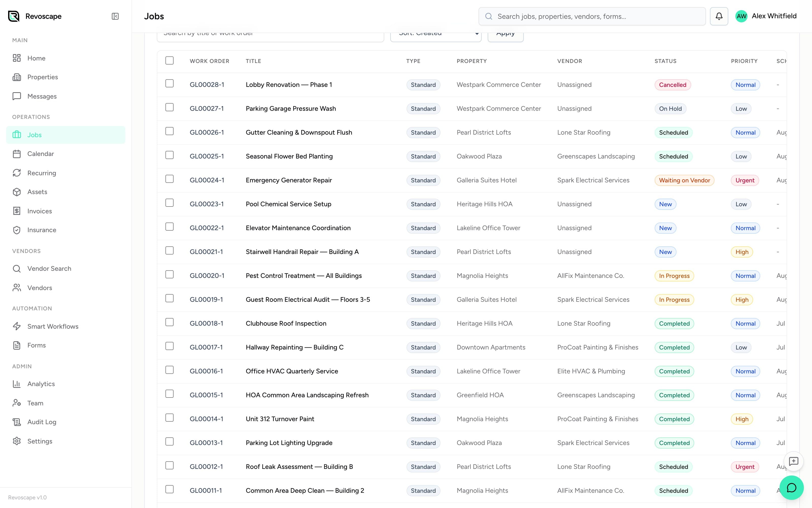This screenshot has height=508, width=812.
Task: Open the Calendar menu item
Action: 65,154
